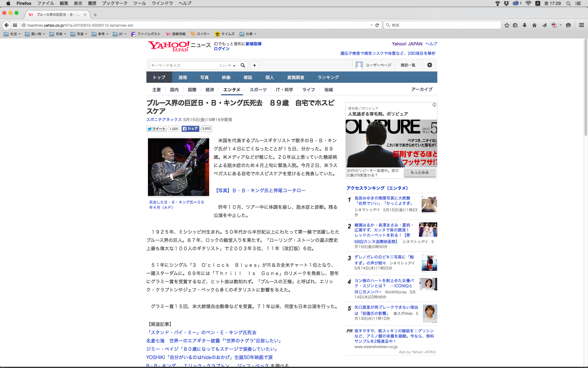The width and height of the screenshot is (588, 368).
Task: Click the plus button next to search box
Action: (254, 65)
